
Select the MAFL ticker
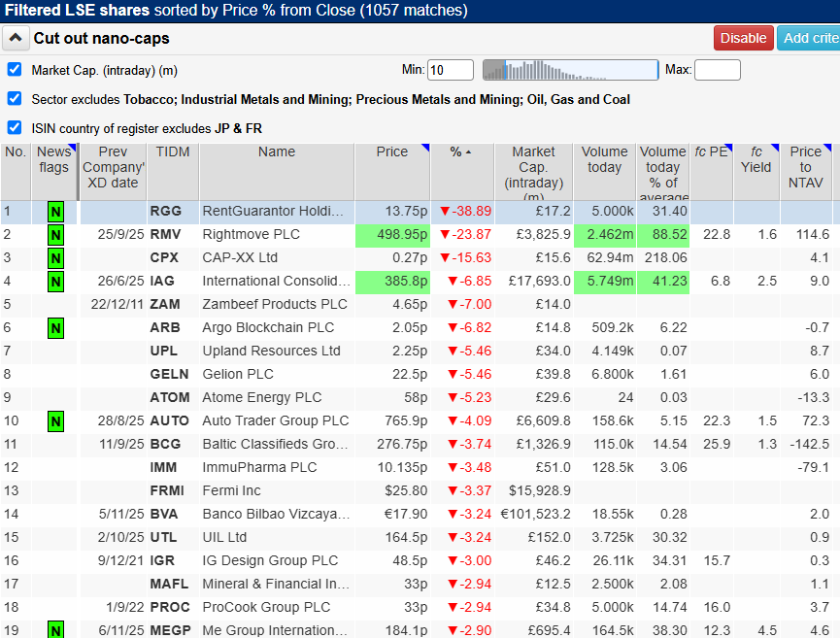click(x=169, y=584)
